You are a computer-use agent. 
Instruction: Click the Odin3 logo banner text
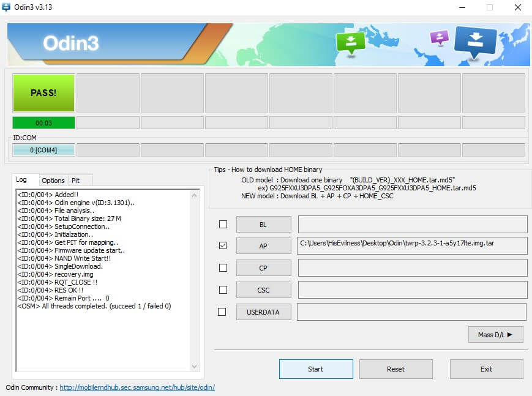pyautogui.click(x=71, y=43)
